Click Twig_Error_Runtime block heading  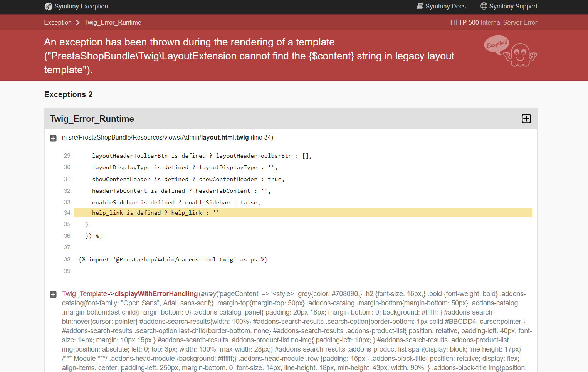[92, 119]
